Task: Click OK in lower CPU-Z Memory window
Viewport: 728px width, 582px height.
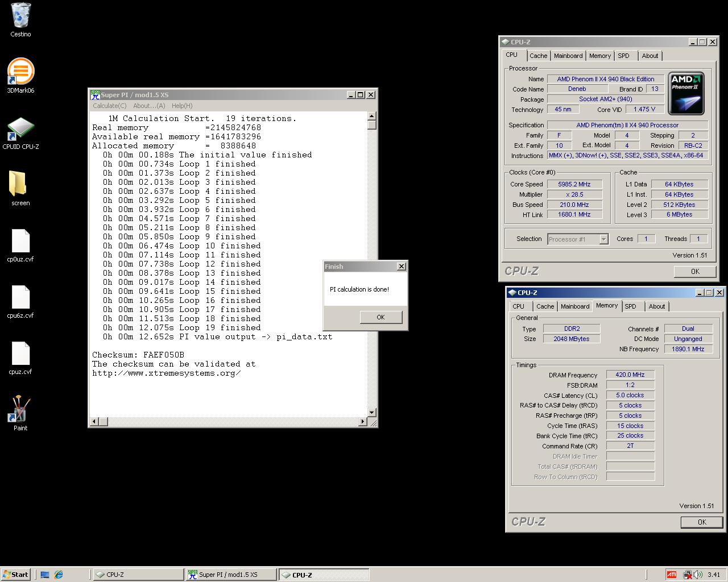Action: coord(702,522)
